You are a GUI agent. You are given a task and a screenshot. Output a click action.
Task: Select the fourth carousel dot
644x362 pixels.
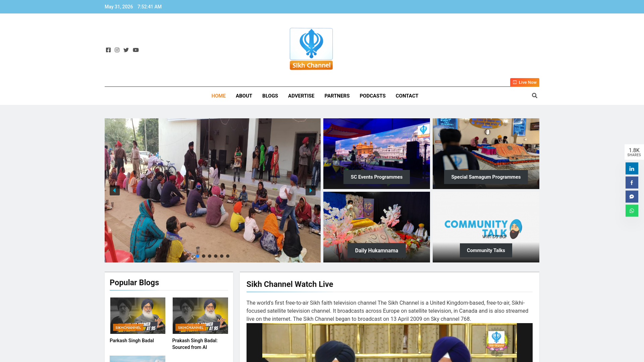[216, 256]
